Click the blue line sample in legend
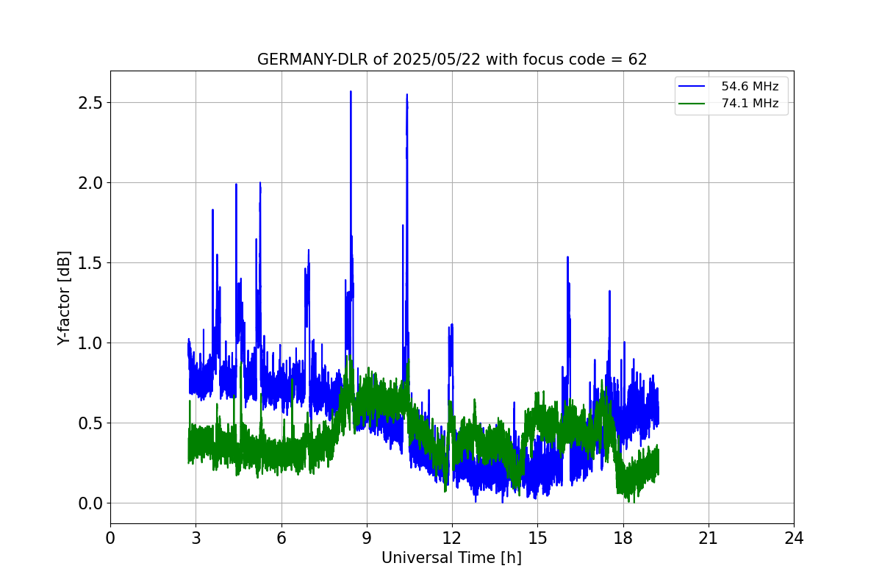The height and width of the screenshot is (588, 882). coord(693,87)
